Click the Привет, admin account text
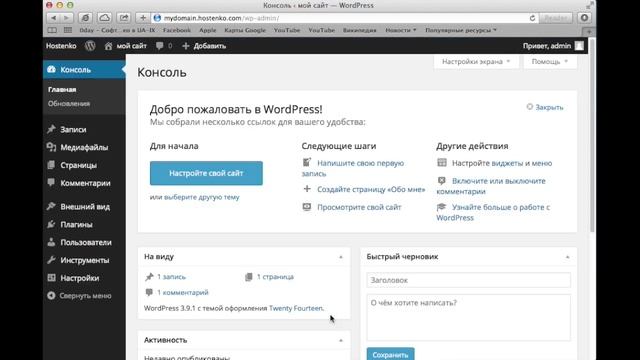Viewport: 640px width, 360px height. [547, 46]
